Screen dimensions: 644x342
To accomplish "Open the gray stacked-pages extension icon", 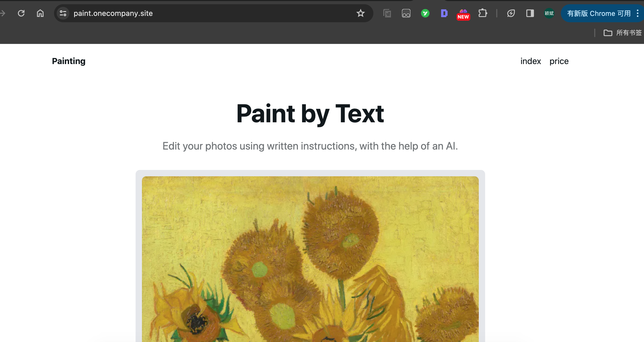I will (387, 13).
